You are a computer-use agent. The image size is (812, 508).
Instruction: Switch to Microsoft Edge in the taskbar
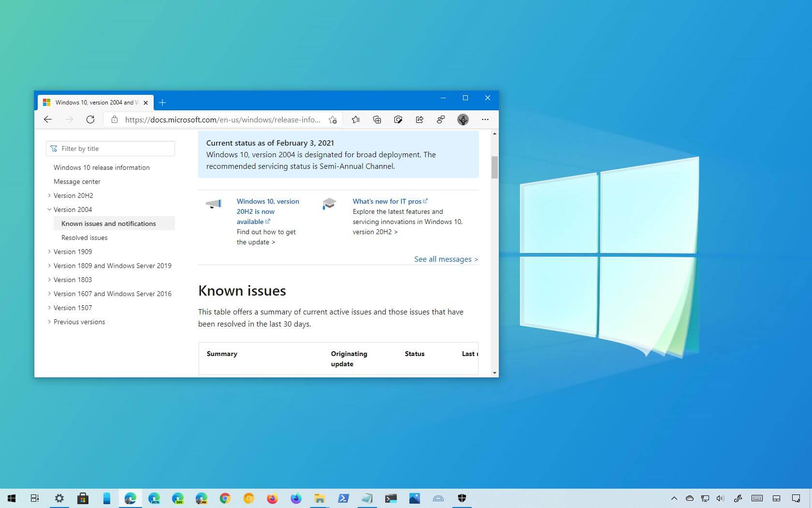coord(130,498)
